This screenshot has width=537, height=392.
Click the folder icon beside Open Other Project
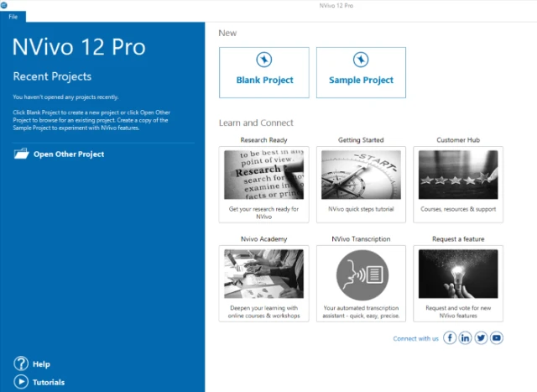(21, 154)
